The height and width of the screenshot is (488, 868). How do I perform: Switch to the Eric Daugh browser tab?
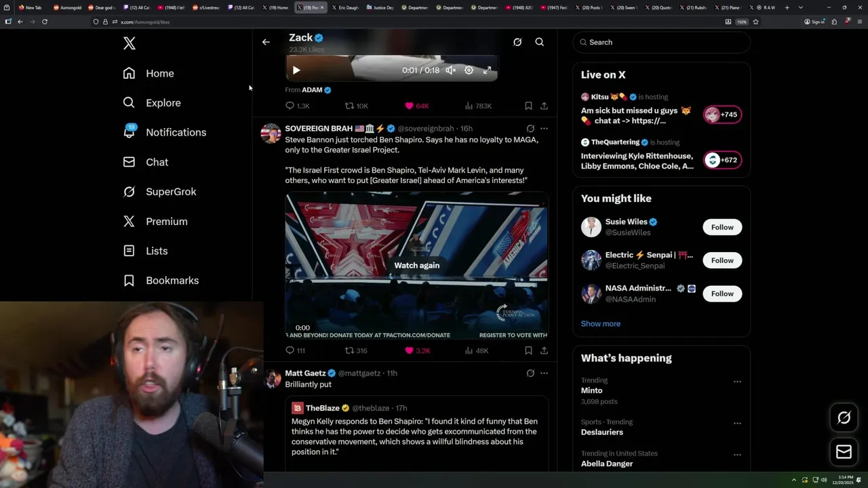[344, 7]
